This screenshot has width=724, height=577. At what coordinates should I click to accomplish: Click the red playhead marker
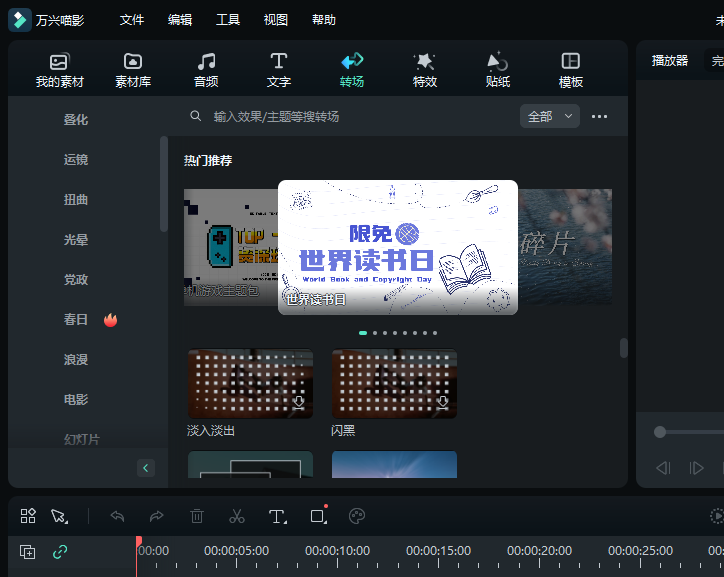[139, 541]
